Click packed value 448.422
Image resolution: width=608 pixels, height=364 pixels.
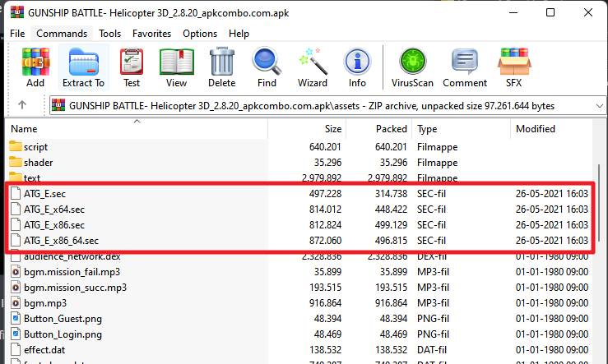tap(391, 210)
